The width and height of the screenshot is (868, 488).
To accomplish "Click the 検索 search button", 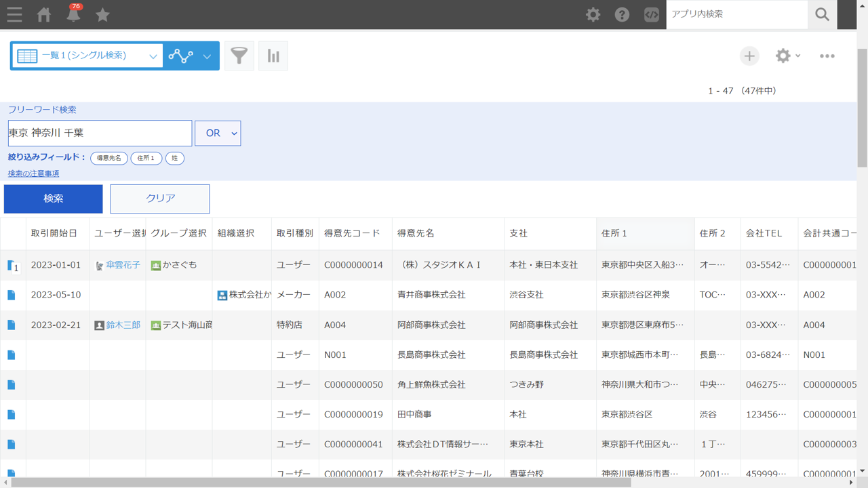I will [54, 199].
